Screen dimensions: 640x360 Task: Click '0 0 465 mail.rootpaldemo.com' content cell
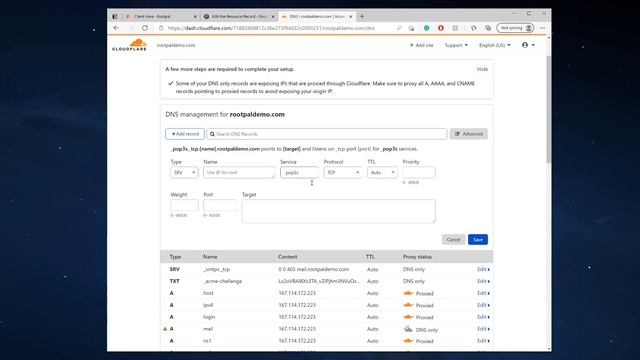pos(313,269)
